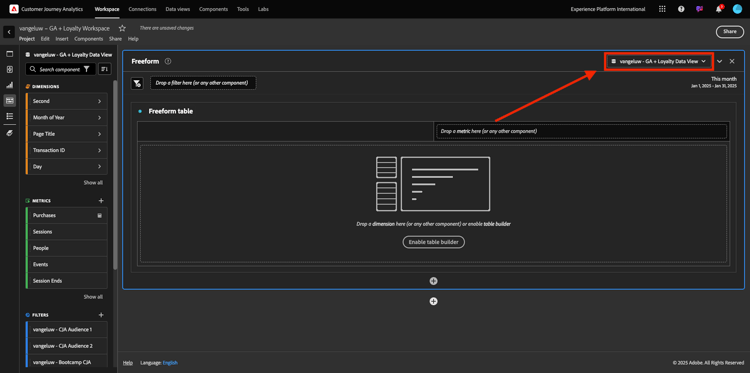
Task: Click Enable table builder button
Action: click(x=433, y=242)
